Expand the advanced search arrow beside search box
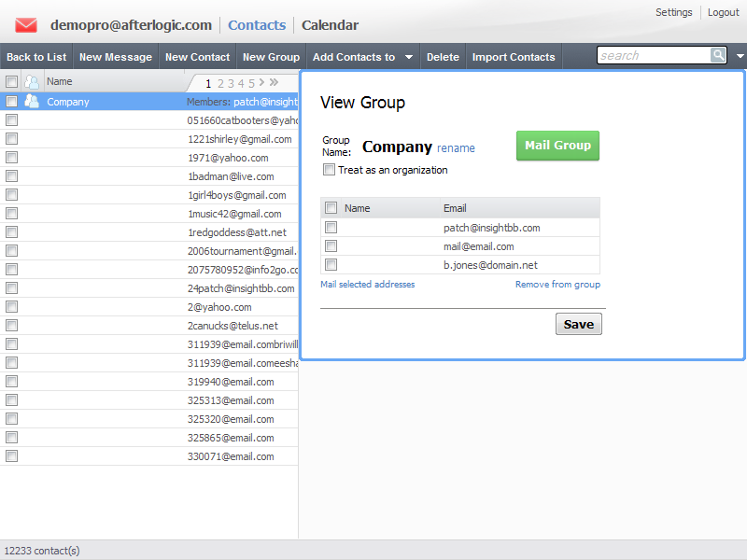747x560 pixels. click(x=740, y=56)
